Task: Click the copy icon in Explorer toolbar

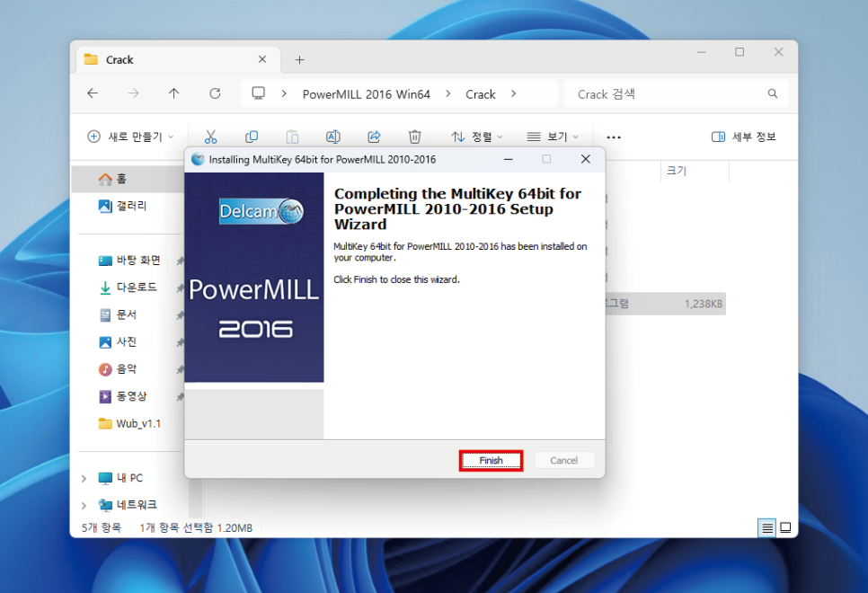Action: (x=252, y=137)
